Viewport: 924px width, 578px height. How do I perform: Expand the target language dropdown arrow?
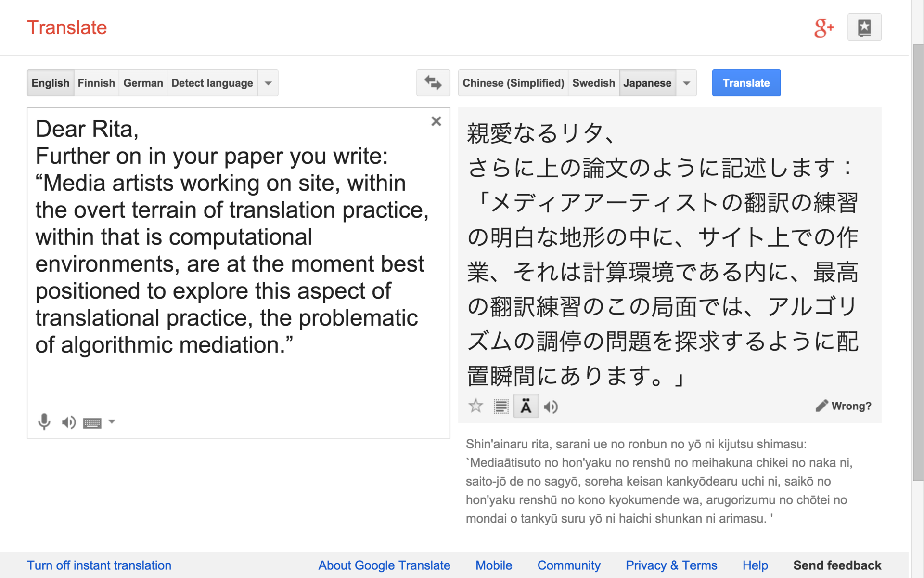point(686,83)
